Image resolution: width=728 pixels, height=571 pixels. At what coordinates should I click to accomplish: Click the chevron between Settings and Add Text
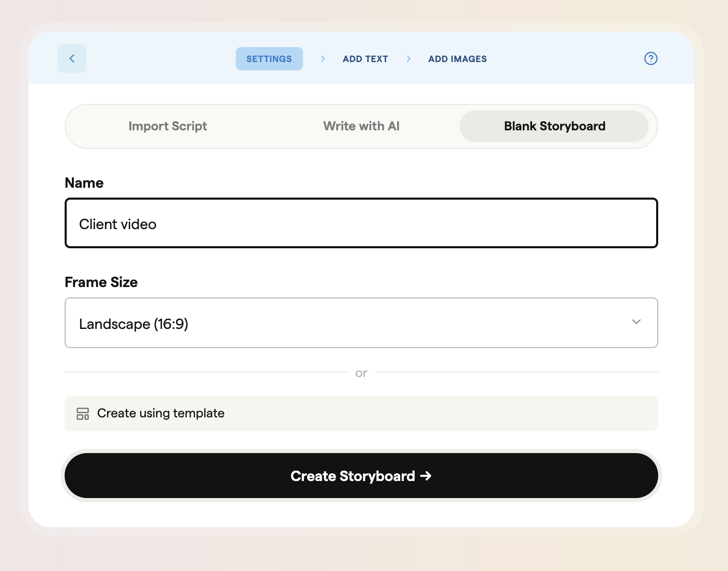click(x=323, y=59)
